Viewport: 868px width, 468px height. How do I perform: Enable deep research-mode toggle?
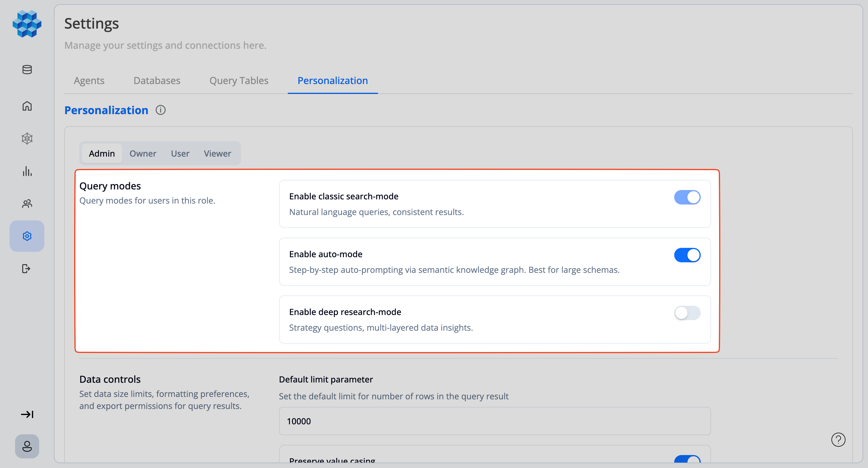687,313
